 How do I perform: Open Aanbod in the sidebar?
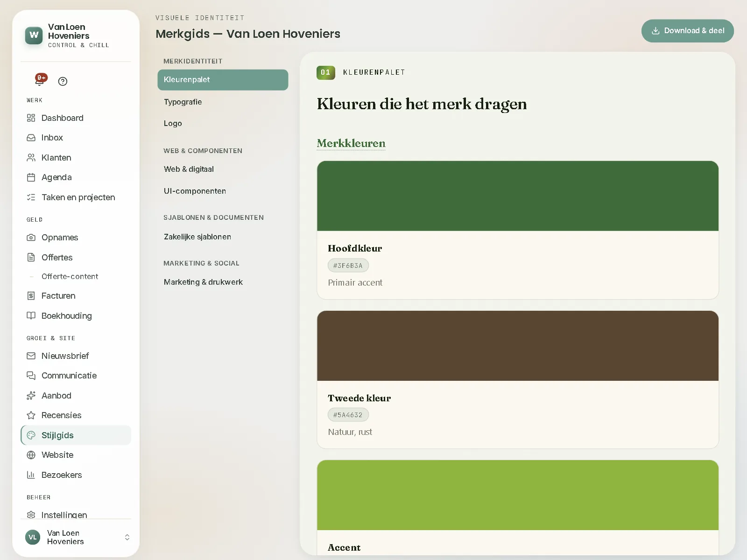click(76, 396)
